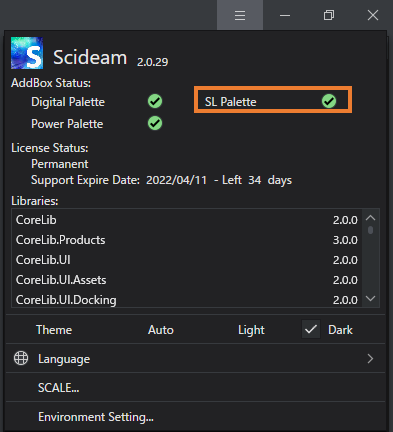Click the Digital Palette green checkmark
Screen dimensions: 393x432
pos(155,101)
